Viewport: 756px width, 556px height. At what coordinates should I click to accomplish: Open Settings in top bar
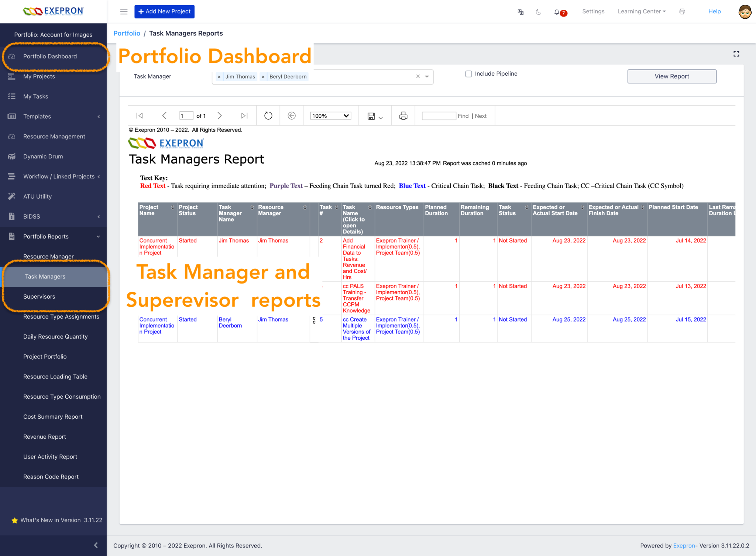(x=593, y=11)
